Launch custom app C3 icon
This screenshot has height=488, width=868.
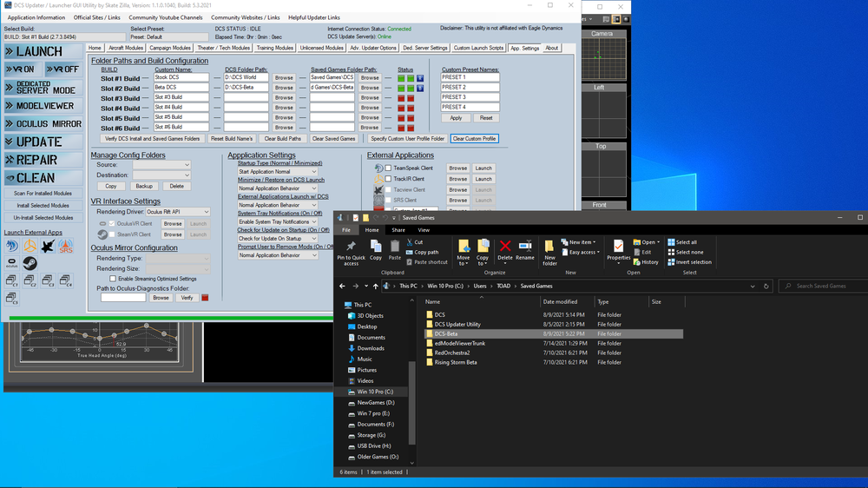[x=48, y=280]
